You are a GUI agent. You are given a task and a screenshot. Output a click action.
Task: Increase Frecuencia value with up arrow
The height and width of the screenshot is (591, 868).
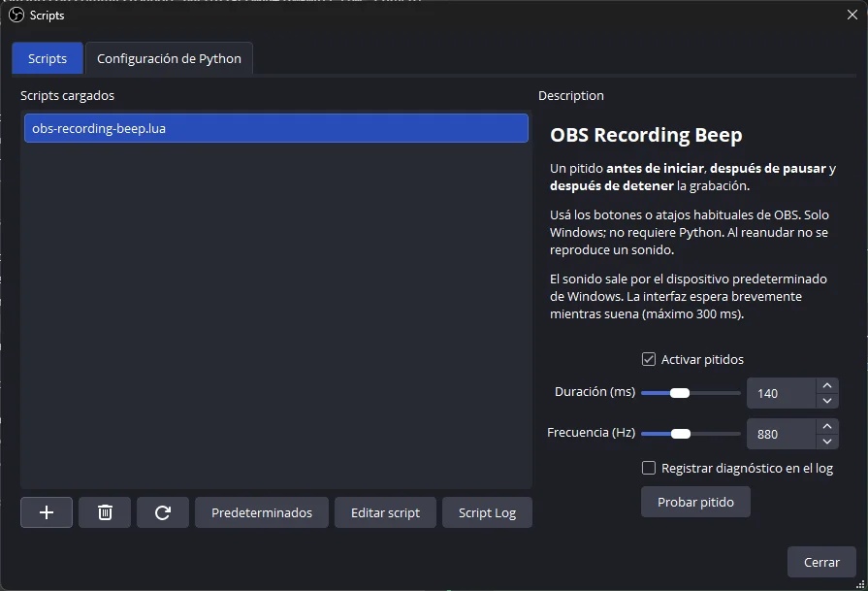(827, 426)
